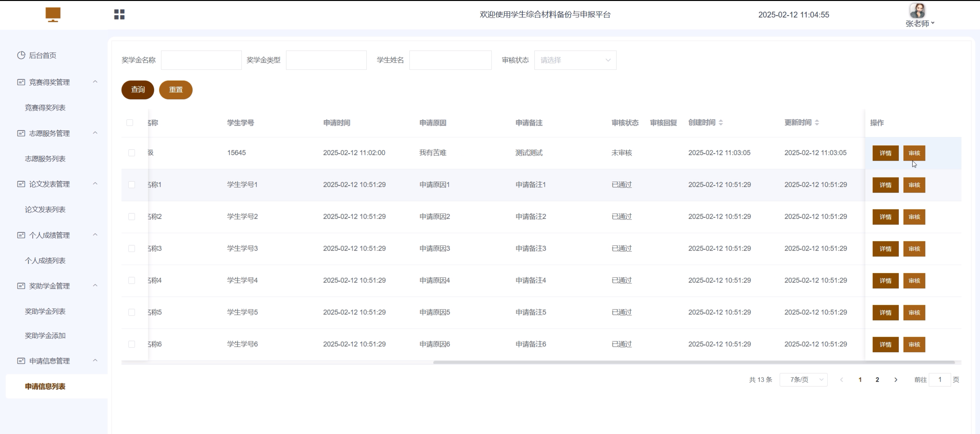Open 奖助学金添加 menu item
Screen dimensions: 980x434
tap(45, 335)
